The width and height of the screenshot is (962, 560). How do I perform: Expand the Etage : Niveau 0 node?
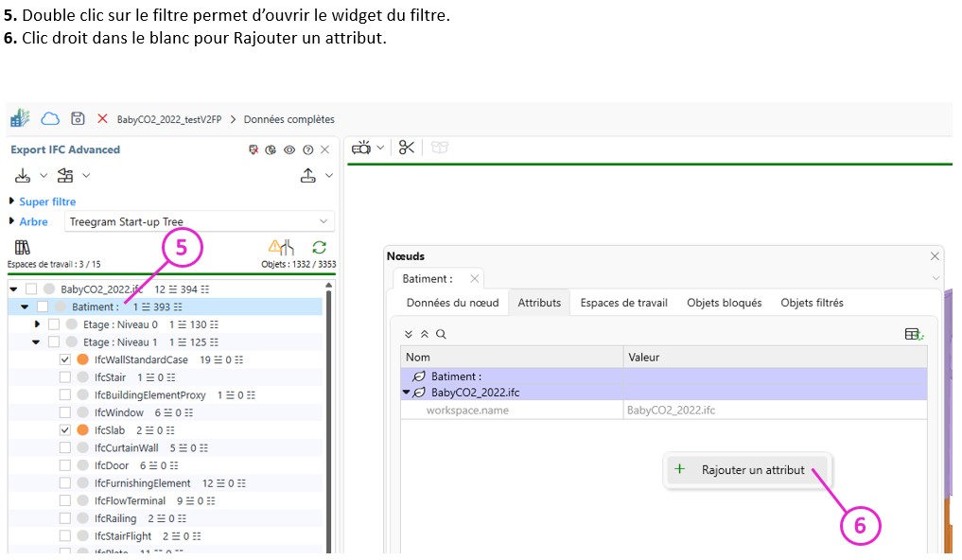[37, 324]
